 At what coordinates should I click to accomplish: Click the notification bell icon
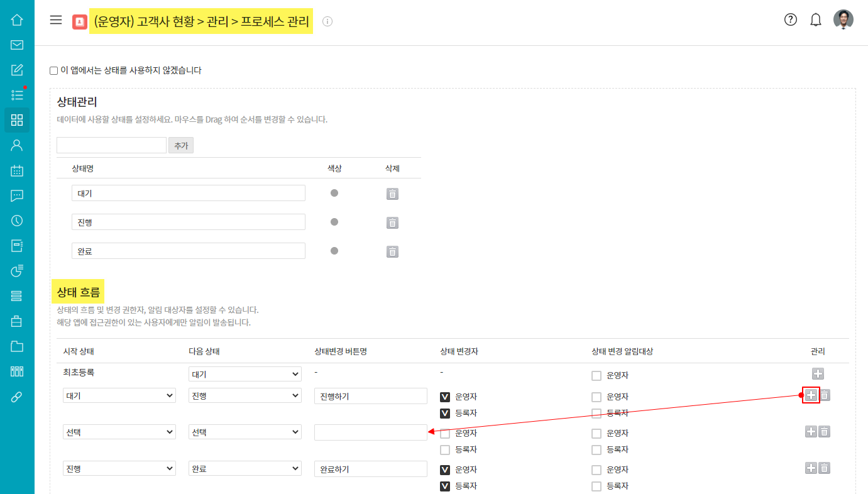[816, 20]
